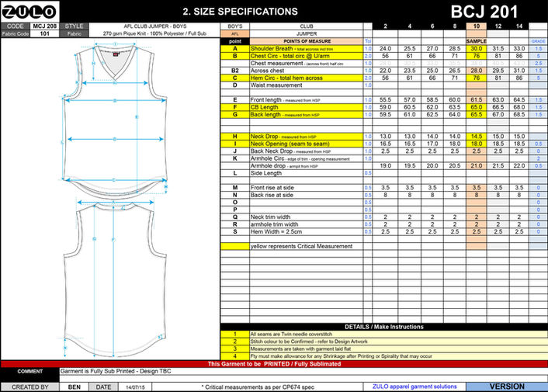
Task: Click the orange 'AFL' cell
Action: pyautogui.click(x=235, y=34)
